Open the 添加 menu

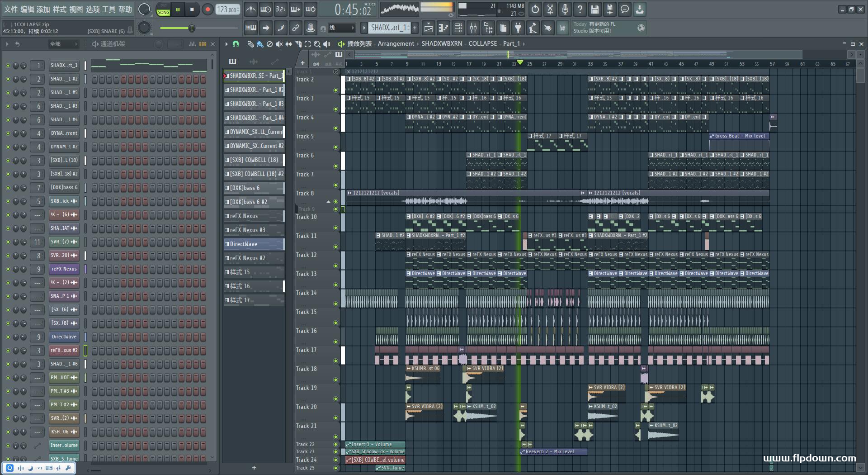click(43, 9)
